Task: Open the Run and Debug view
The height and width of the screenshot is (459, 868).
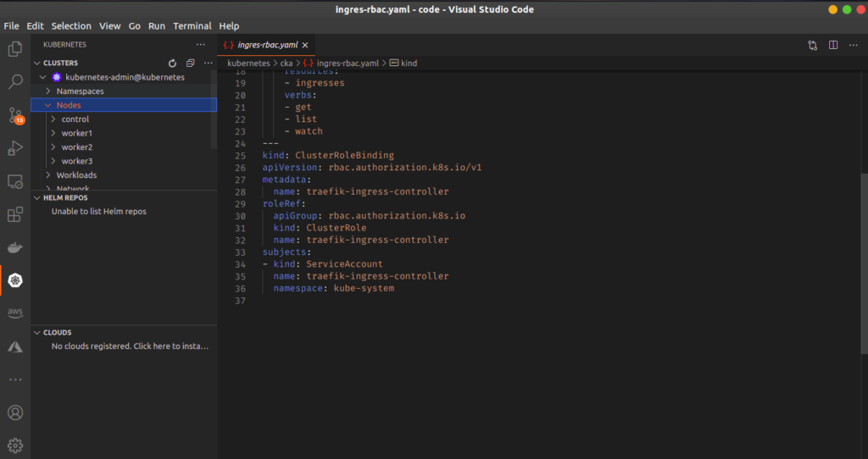Action: pos(15,148)
